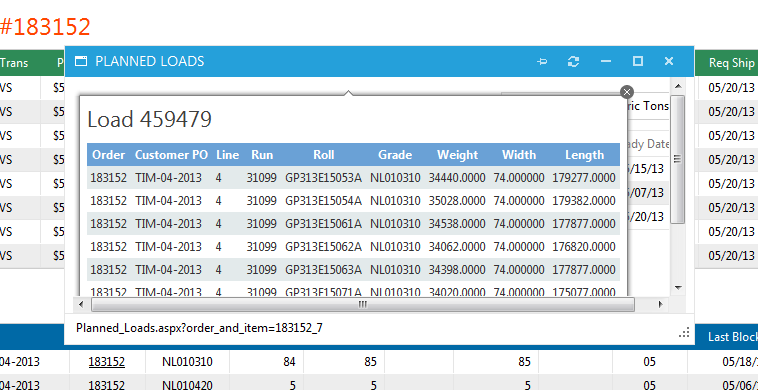Open order link 183152 in bottom table
This screenshot has width=758, height=390.
pyautogui.click(x=106, y=362)
